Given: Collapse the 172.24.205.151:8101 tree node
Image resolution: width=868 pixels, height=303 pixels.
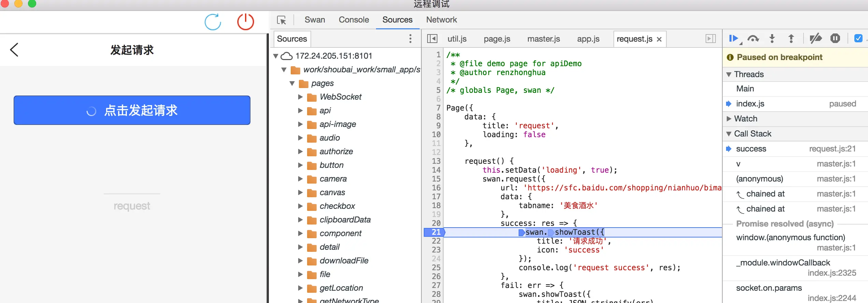Looking at the screenshot, I should [x=276, y=56].
